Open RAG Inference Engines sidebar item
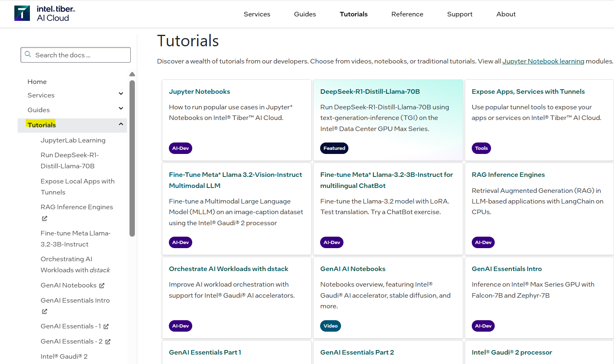The image size is (614, 364). tap(77, 207)
